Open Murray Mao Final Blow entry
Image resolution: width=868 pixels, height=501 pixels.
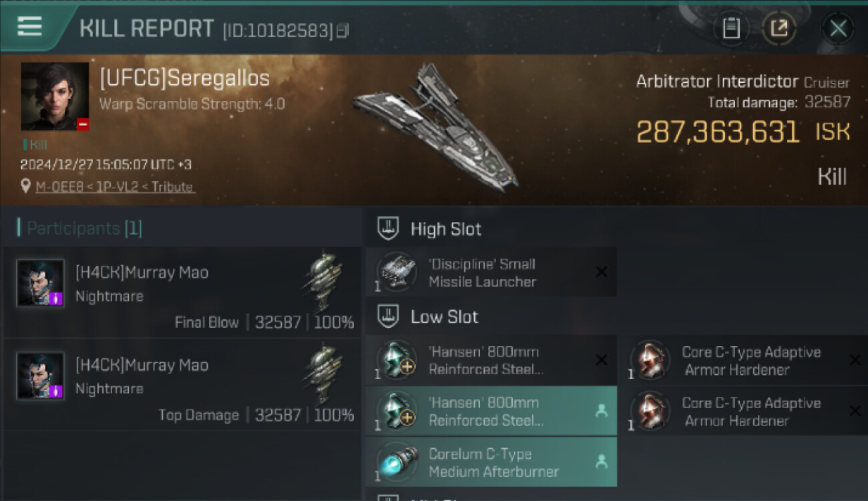click(182, 294)
